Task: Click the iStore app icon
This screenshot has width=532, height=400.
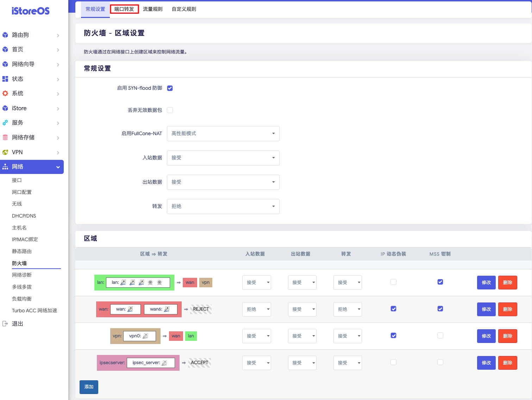Action: point(5,108)
